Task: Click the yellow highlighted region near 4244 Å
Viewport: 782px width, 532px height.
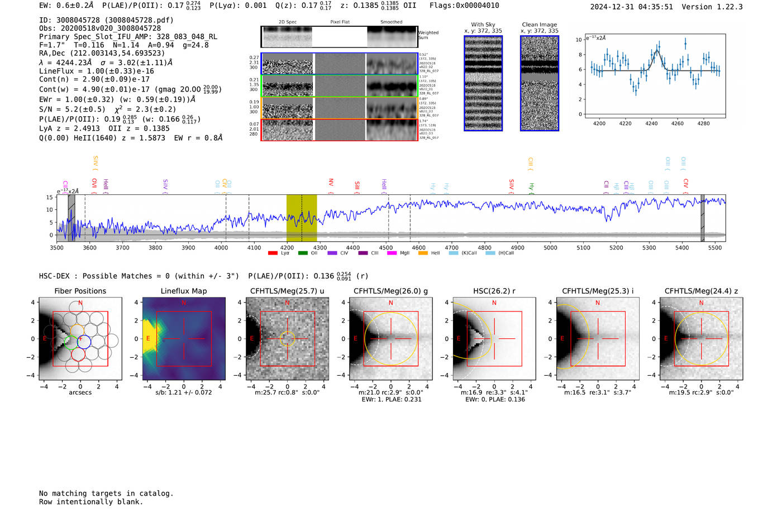Action: tap(302, 218)
